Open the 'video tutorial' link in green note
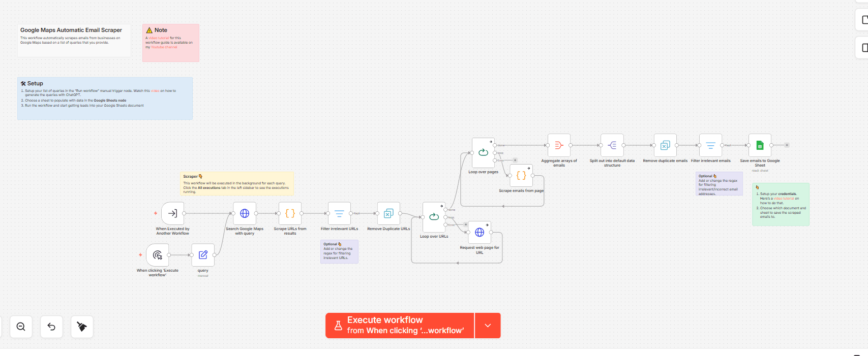 [x=784, y=199]
